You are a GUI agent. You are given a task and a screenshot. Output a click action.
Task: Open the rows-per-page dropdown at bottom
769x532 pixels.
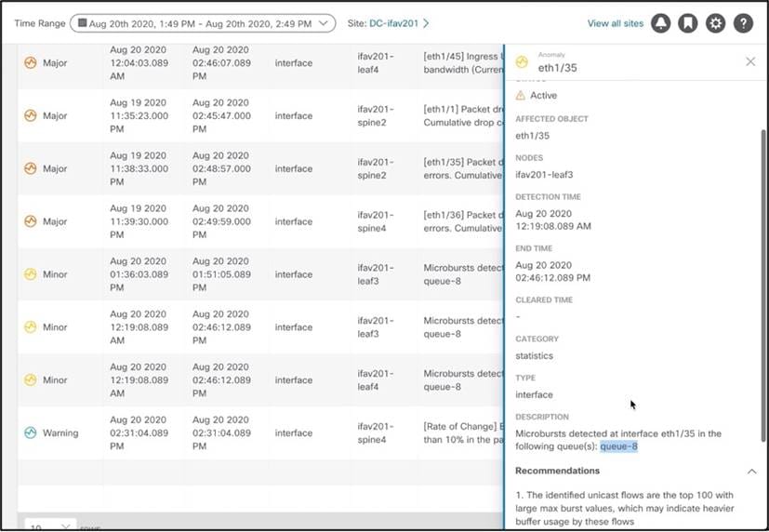pos(50,525)
